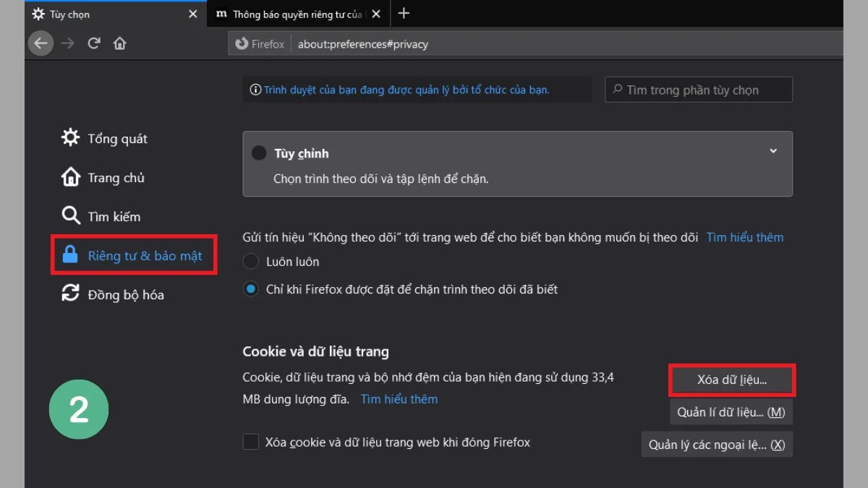Collapse the Tùy chỉnh panel chevron
Viewport: 868px width, 488px height.
(x=773, y=151)
